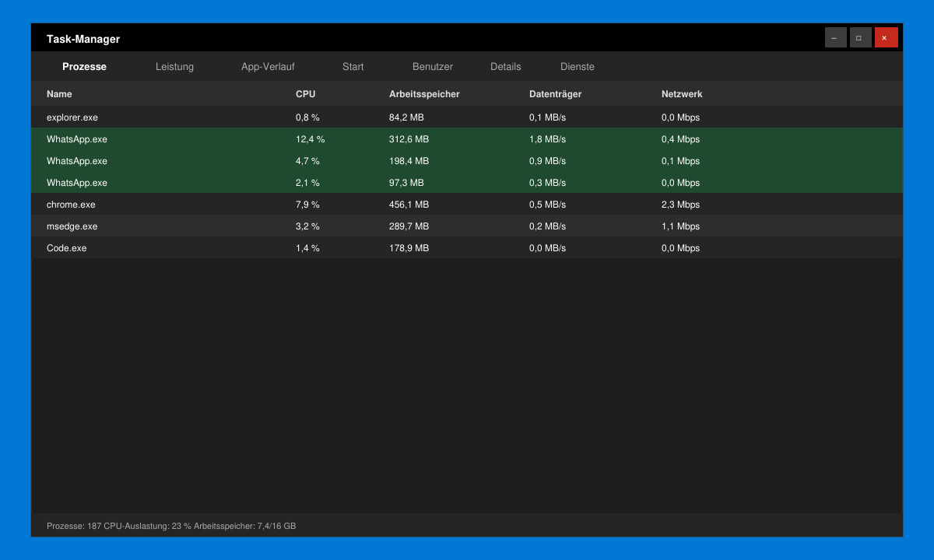This screenshot has height=560, width=934.
Task: Go to the Benutzer tab
Action: pyautogui.click(x=433, y=67)
